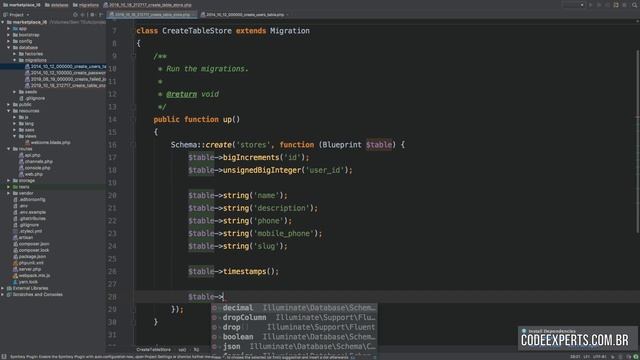640x360 pixels.
Task: Open the run configuration dropdown
Action: pyautogui.click(x=573, y=5)
